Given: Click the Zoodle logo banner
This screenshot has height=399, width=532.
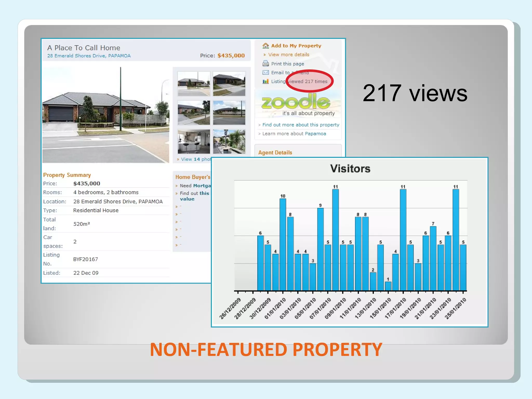Looking at the screenshot, I should coord(298,104).
